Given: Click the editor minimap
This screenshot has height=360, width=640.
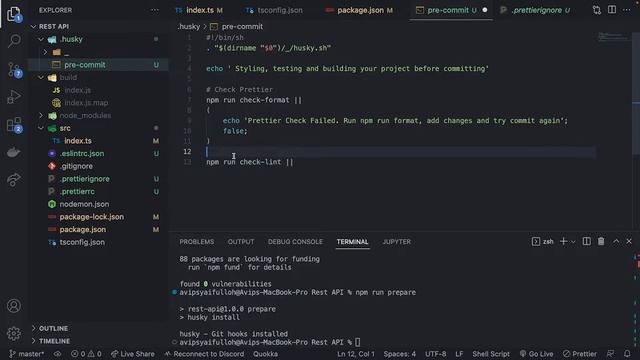Looking at the screenshot, I should [x=613, y=38].
